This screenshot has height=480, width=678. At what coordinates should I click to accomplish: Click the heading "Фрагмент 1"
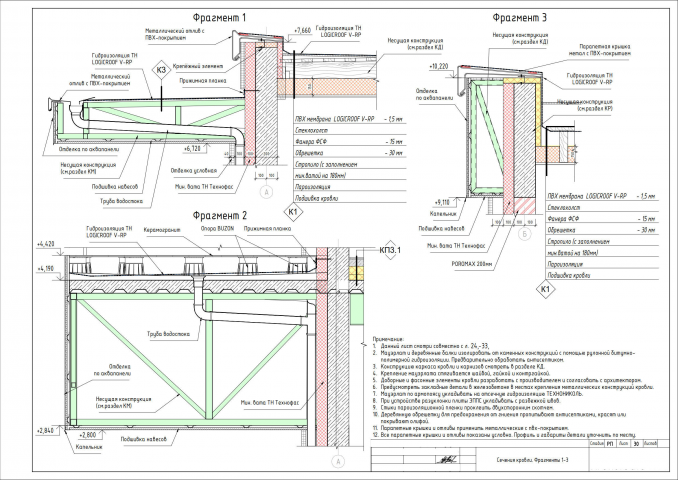click(219, 18)
